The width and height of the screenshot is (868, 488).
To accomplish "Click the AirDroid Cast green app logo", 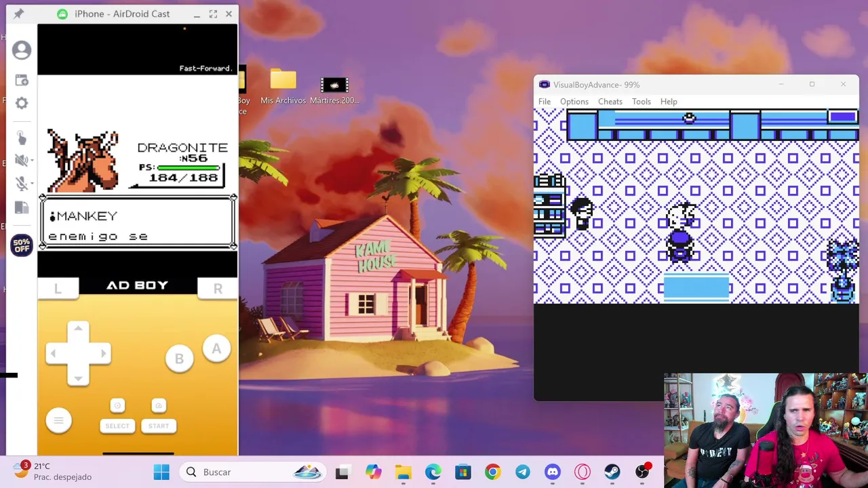I will pos(63,14).
